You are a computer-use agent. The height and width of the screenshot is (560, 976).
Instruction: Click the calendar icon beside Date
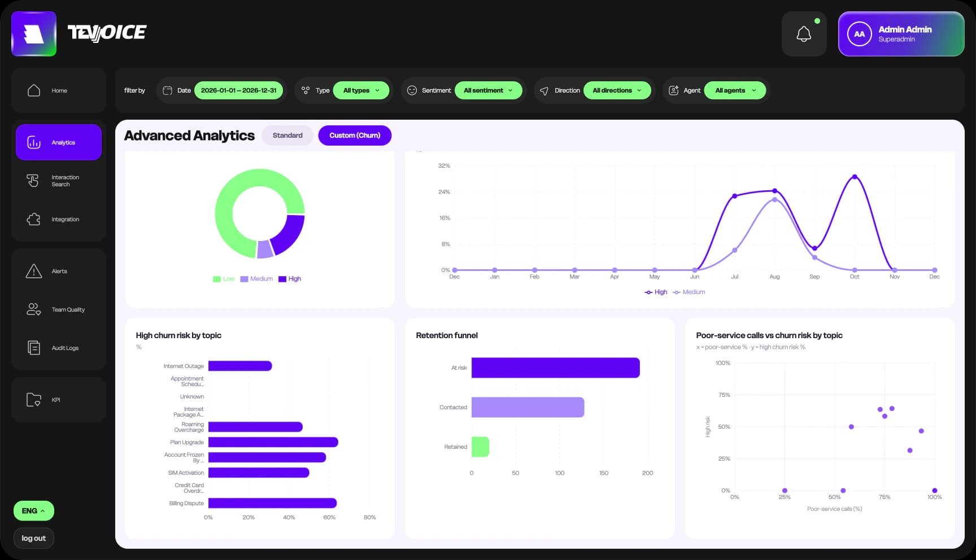click(167, 90)
